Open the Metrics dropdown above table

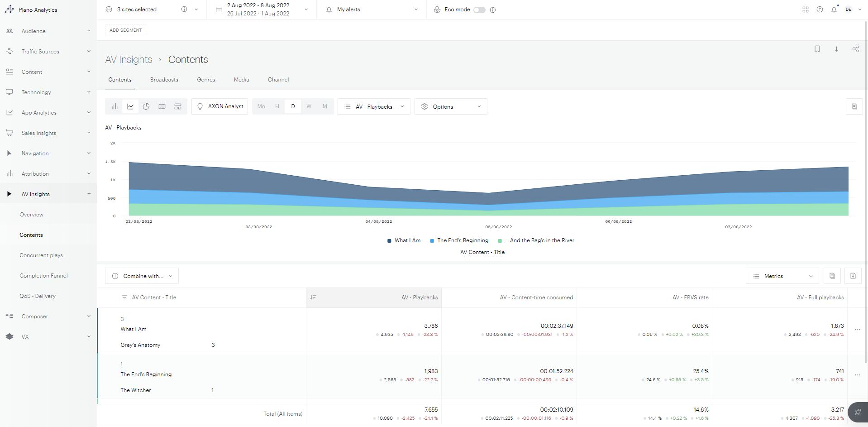coord(782,276)
